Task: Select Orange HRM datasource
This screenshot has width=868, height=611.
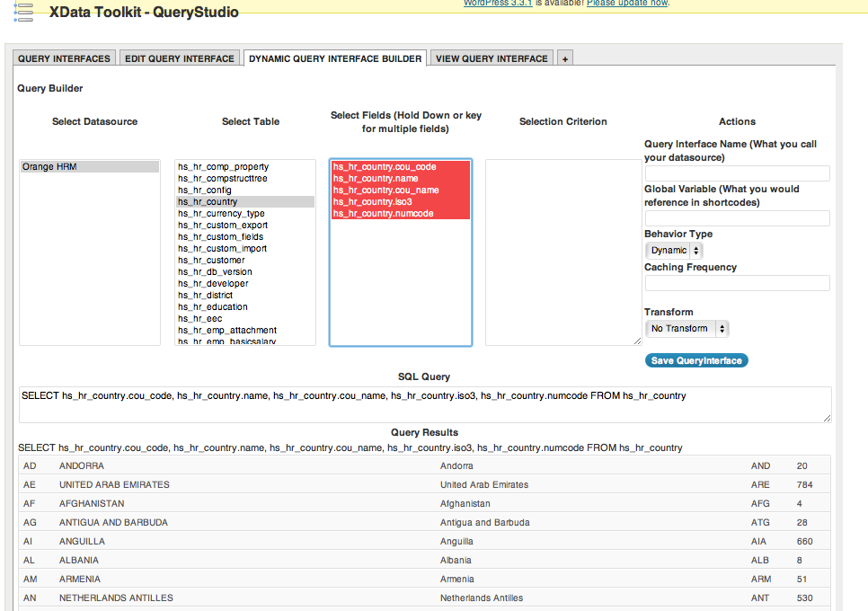Action: 90,166
